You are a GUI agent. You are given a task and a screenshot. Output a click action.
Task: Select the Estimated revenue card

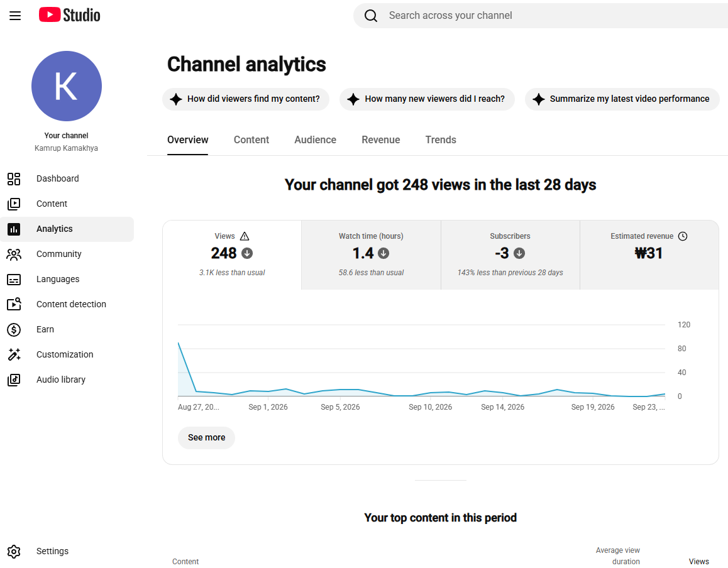pos(649,254)
